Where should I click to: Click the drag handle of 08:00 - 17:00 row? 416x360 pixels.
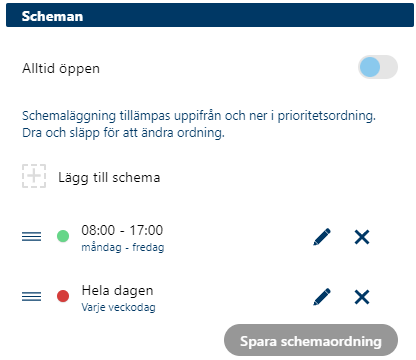32,236
